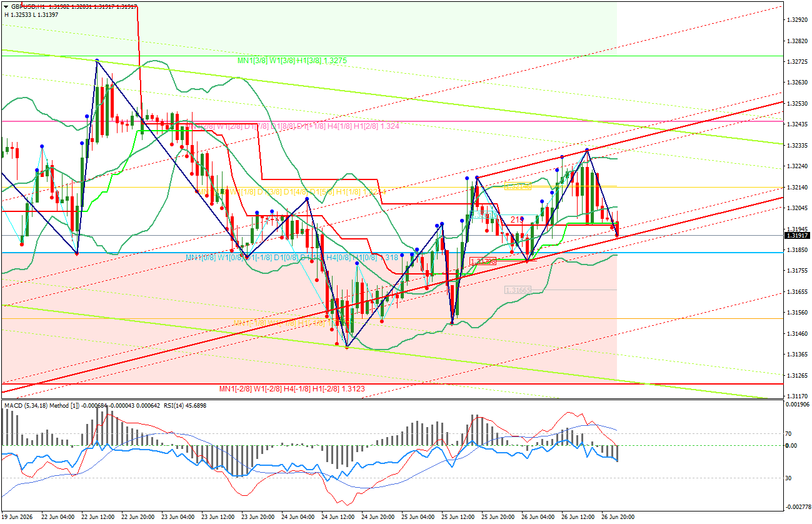Click price axis value 1.31850
The image size is (812, 524).
[x=797, y=249]
